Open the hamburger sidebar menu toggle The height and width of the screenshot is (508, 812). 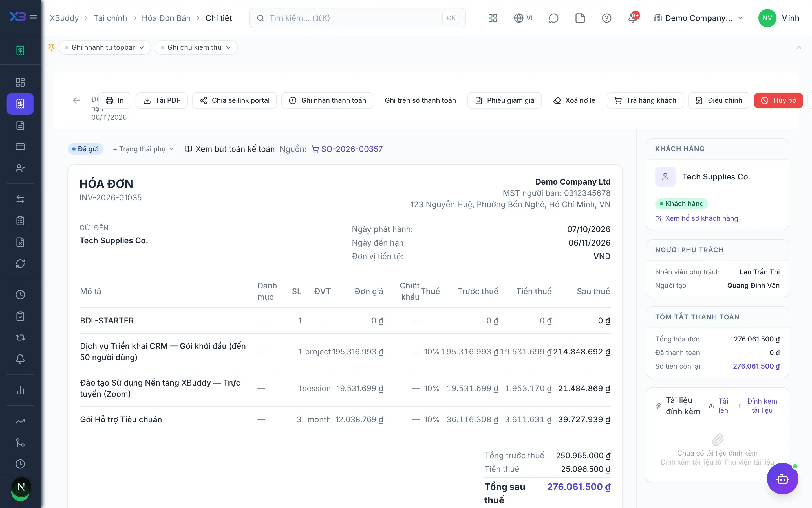click(33, 18)
